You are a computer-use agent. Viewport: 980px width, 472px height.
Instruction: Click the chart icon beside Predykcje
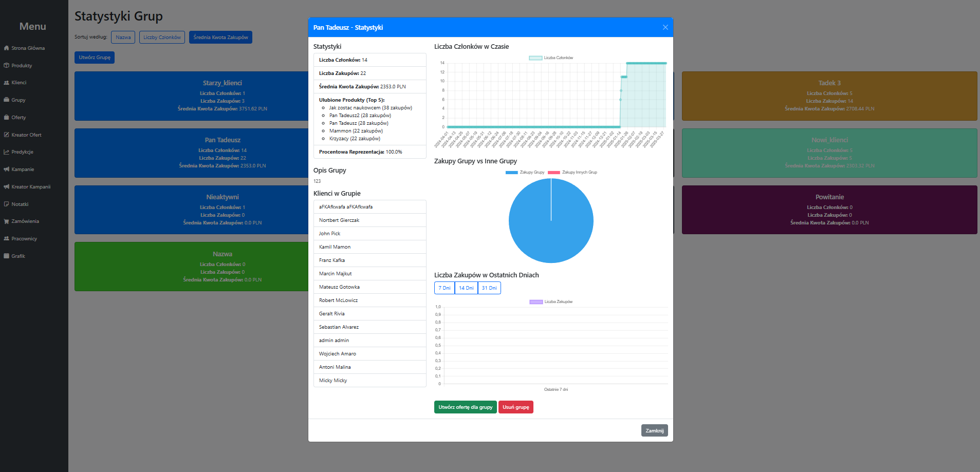[x=6, y=152]
